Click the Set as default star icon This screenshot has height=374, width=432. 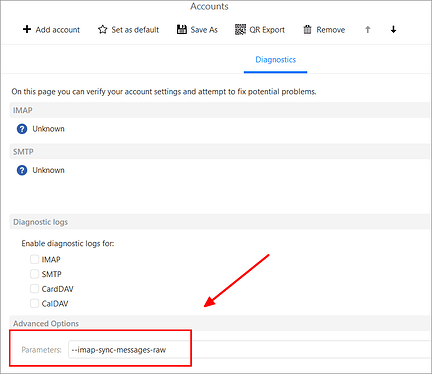click(102, 29)
